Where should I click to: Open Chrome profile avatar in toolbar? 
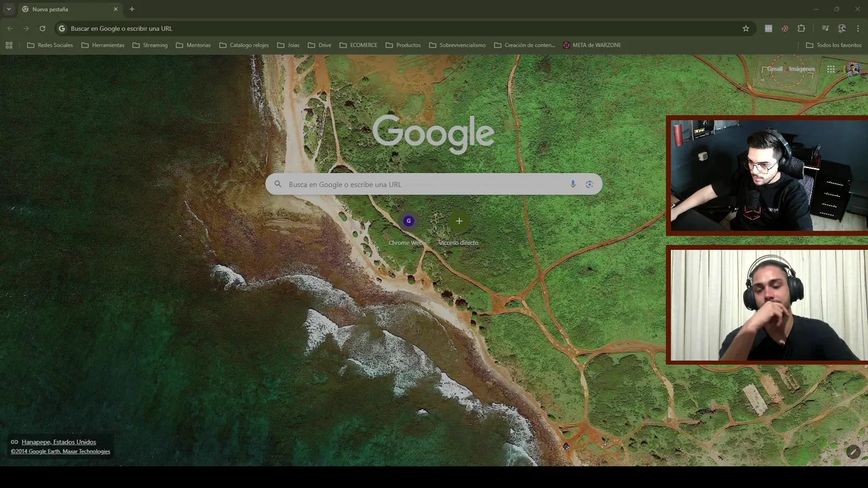tap(842, 28)
